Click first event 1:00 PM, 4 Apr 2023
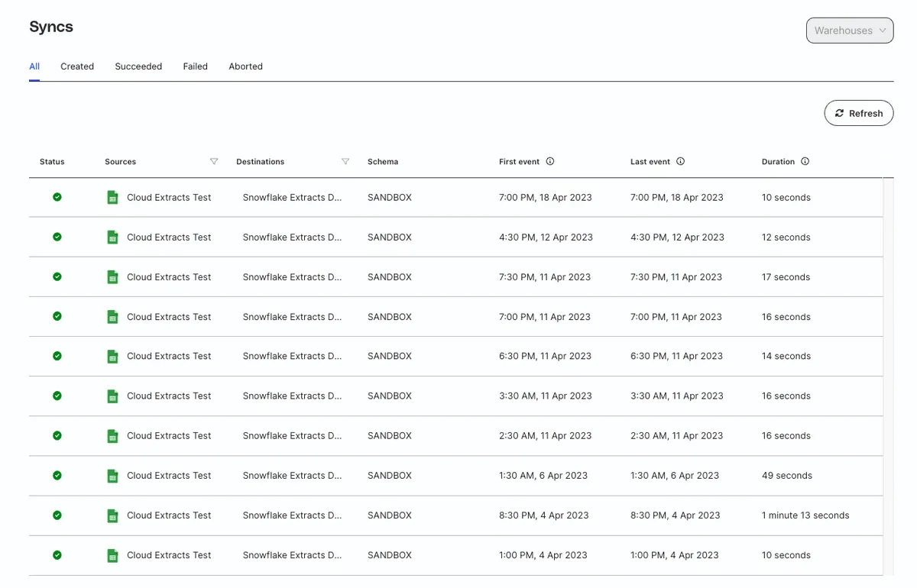 (x=543, y=555)
